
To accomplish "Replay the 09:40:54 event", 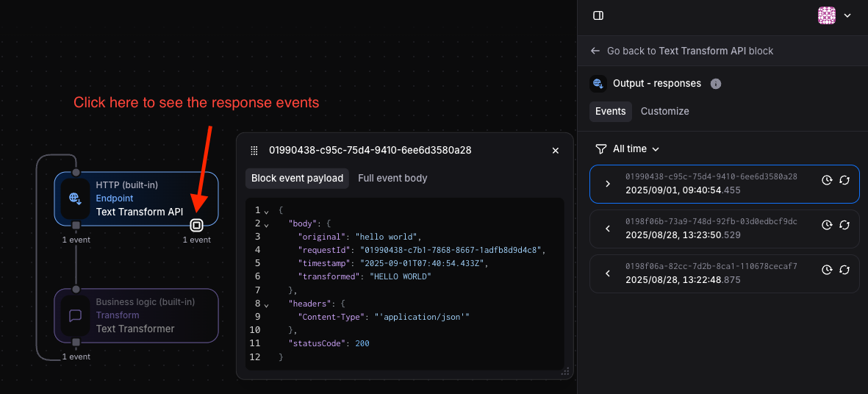I will (x=844, y=180).
